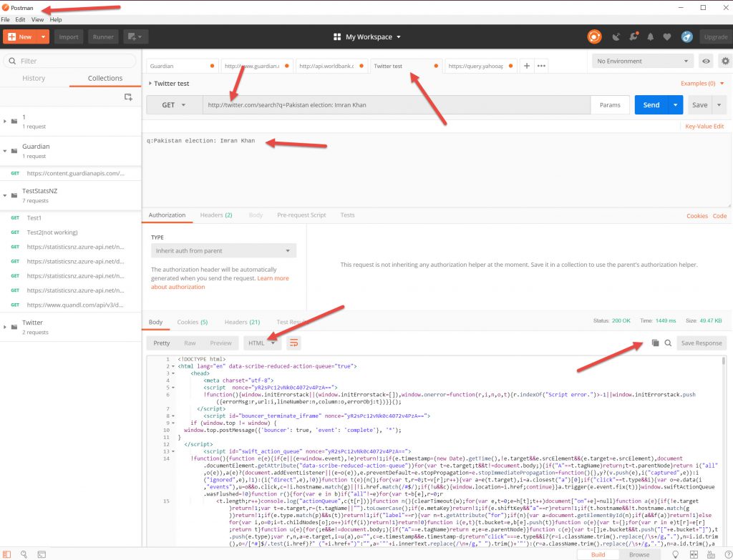733x560 pixels.
Task: Open the No Environment dropdown
Action: coord(643,62)
